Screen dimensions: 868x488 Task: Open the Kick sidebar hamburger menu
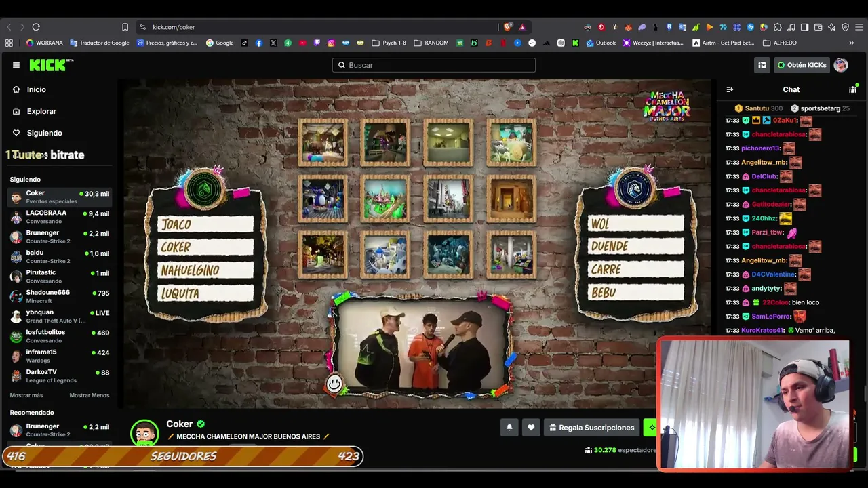coord(16,65)
